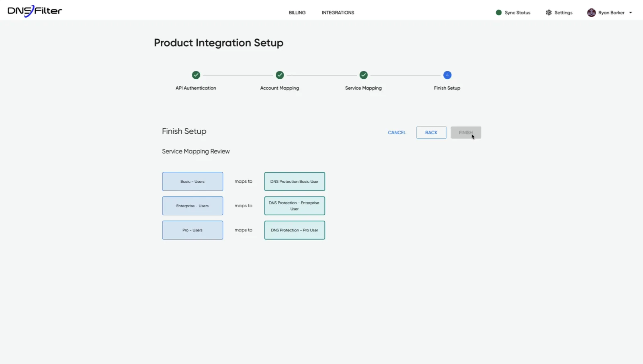Select the Account Mapping completed step checkmark
Viewport: 643px width, 364px height.
(x=280, y=75)
